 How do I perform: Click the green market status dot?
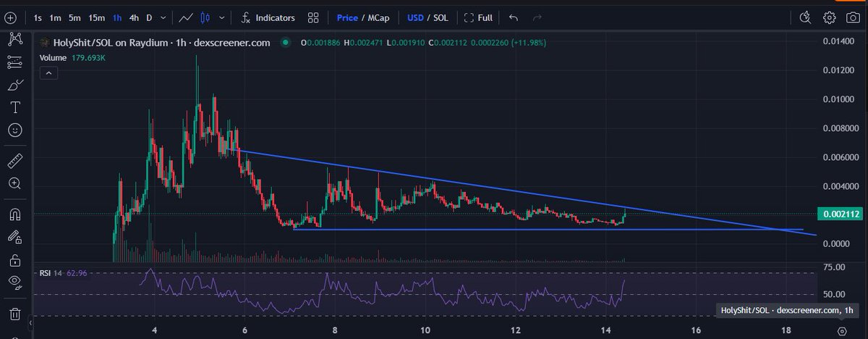tap(286, 43)
